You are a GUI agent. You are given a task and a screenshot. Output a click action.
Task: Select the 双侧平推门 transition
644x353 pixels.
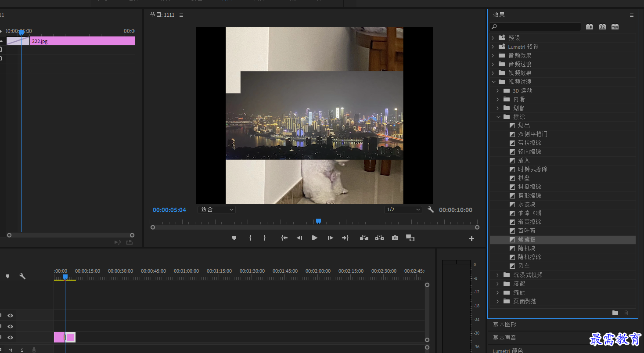[532, 134]
